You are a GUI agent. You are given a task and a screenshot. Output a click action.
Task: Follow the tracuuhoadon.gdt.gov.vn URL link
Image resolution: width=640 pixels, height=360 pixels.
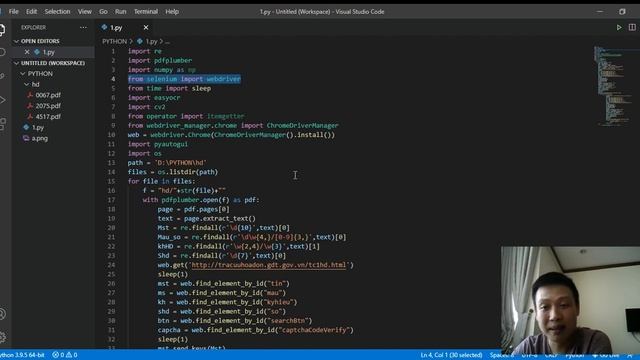(269, 265)
